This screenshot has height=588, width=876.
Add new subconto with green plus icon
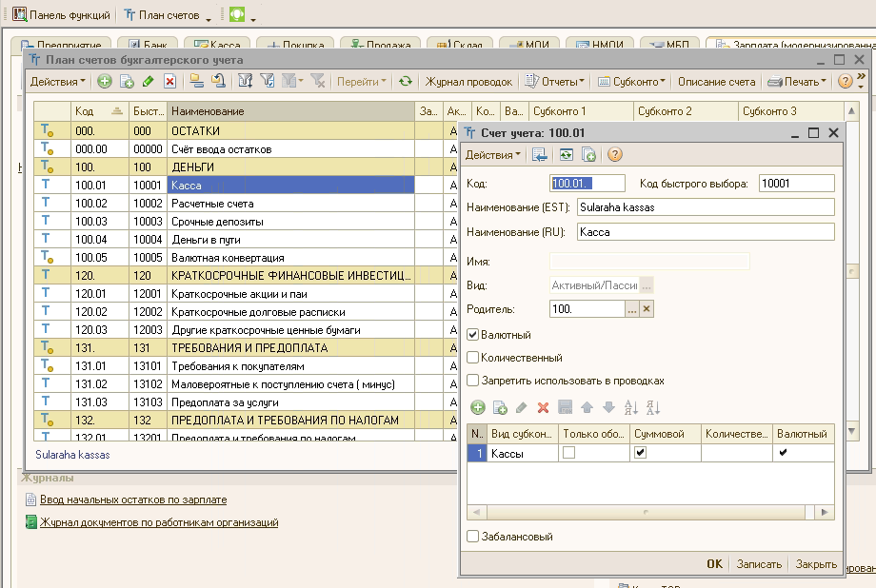[x=478, y=407]
